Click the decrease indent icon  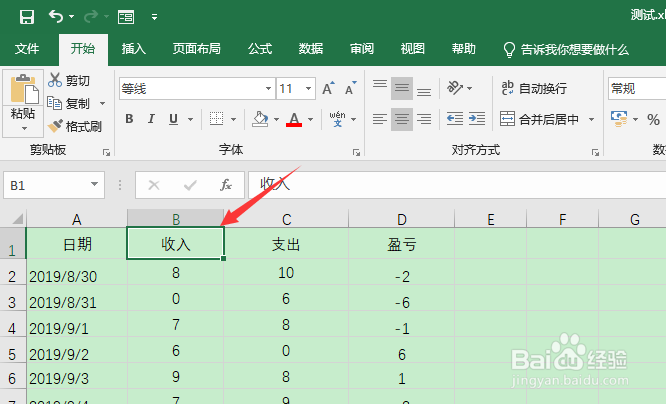(x=455, y=119)
